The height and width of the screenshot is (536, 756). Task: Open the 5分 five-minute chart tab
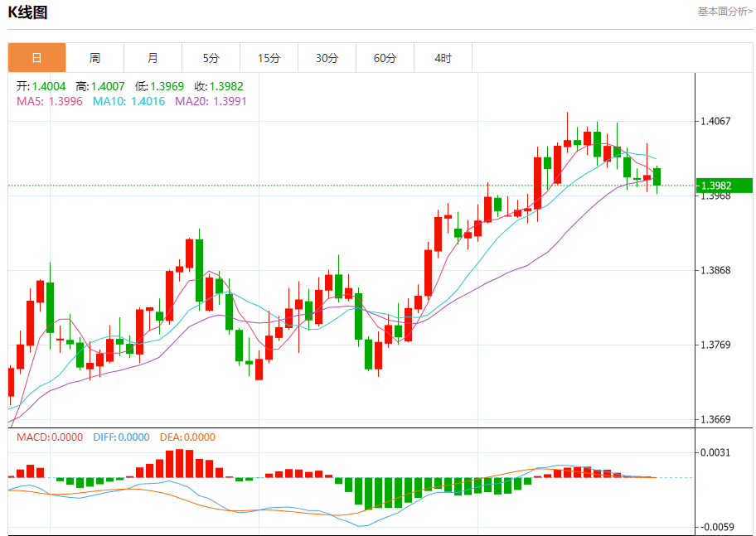(211, 58)
